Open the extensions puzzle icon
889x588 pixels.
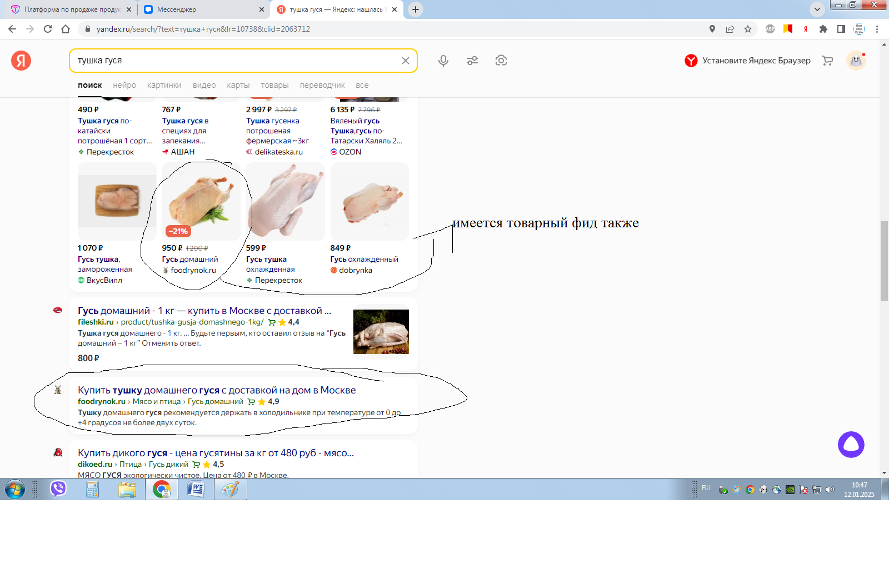pyautogui.click(x=823, y=29)
